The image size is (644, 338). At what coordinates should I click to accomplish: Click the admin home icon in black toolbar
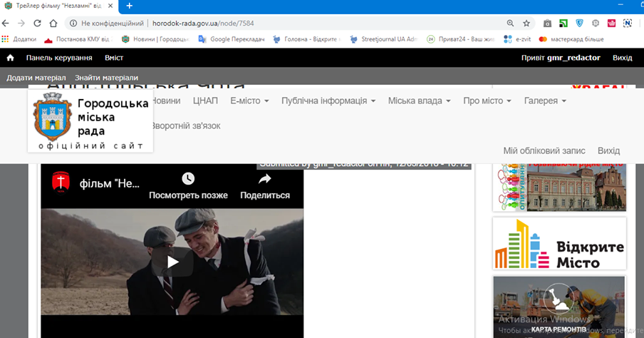10,58
